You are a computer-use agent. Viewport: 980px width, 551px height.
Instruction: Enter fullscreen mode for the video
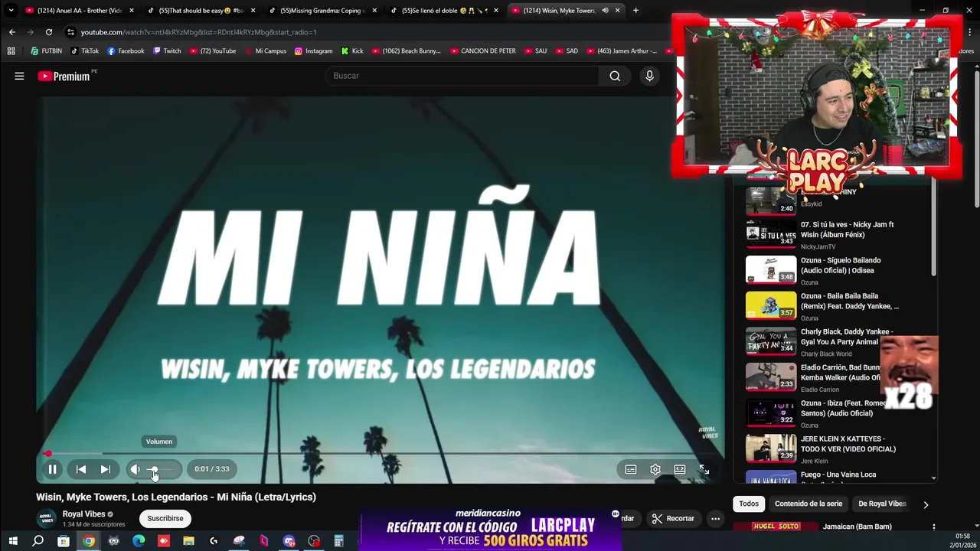[704, 469]
